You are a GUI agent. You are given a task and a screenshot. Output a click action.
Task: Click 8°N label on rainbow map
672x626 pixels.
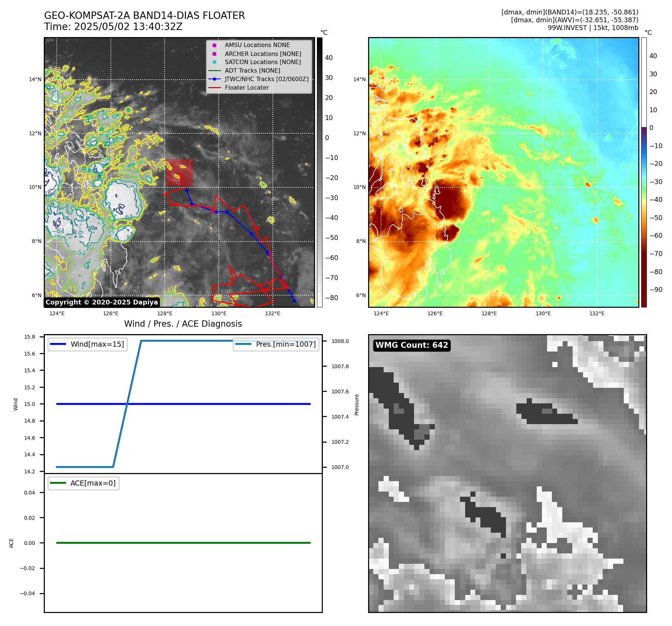tap(361, 241)
